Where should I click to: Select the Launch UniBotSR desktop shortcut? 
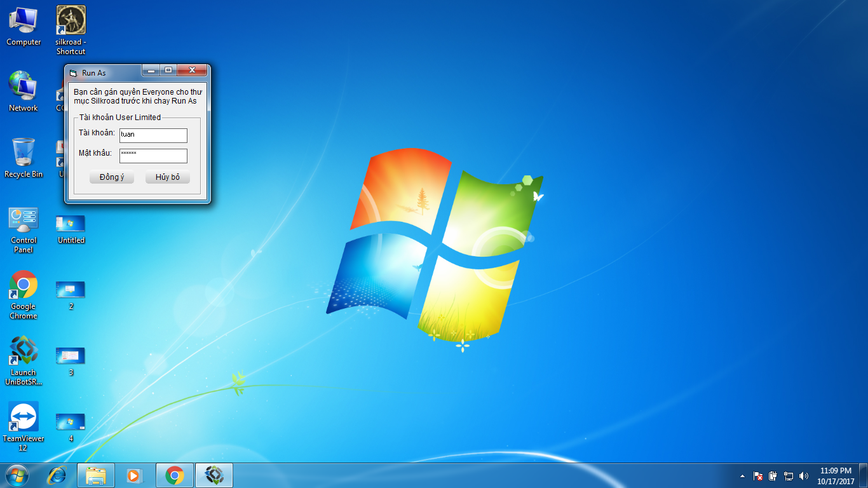pyautogui.click(x=24, y=361)
